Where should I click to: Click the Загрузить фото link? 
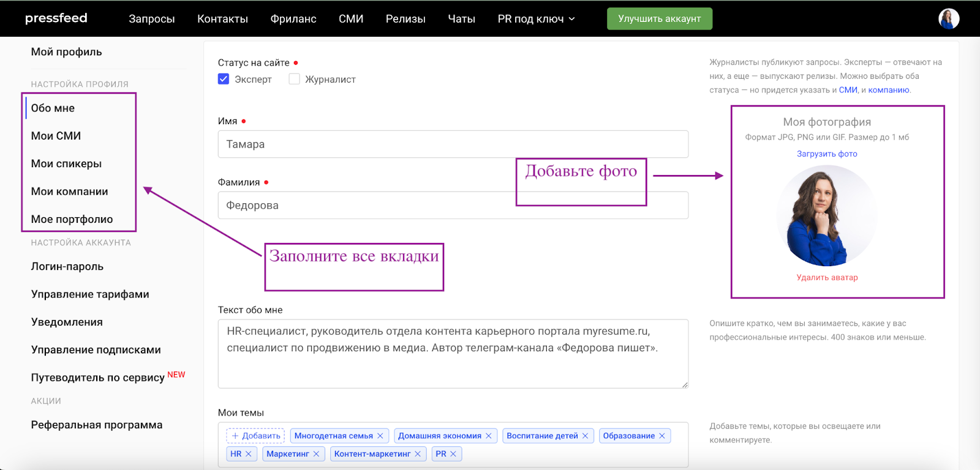(827, 154)
